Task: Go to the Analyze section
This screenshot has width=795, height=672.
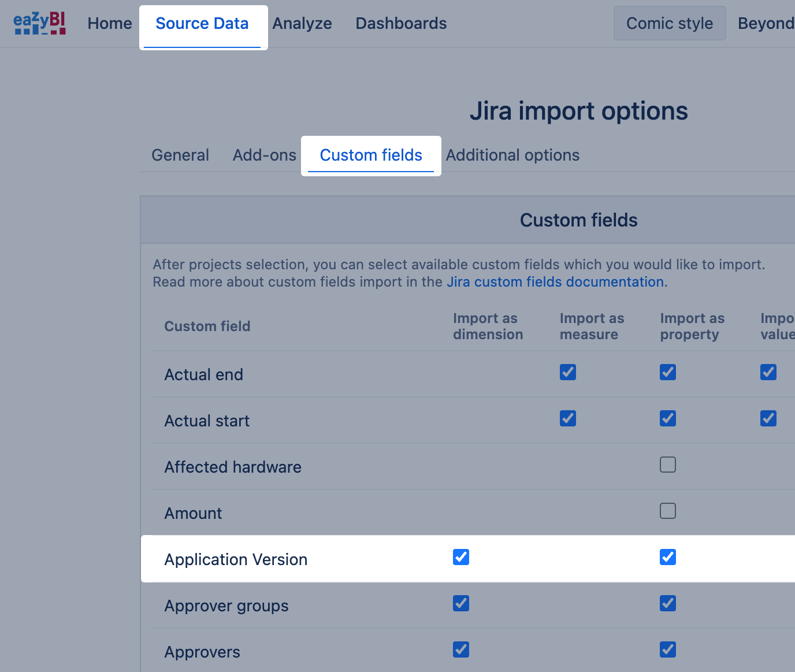Action: point(302,24)
